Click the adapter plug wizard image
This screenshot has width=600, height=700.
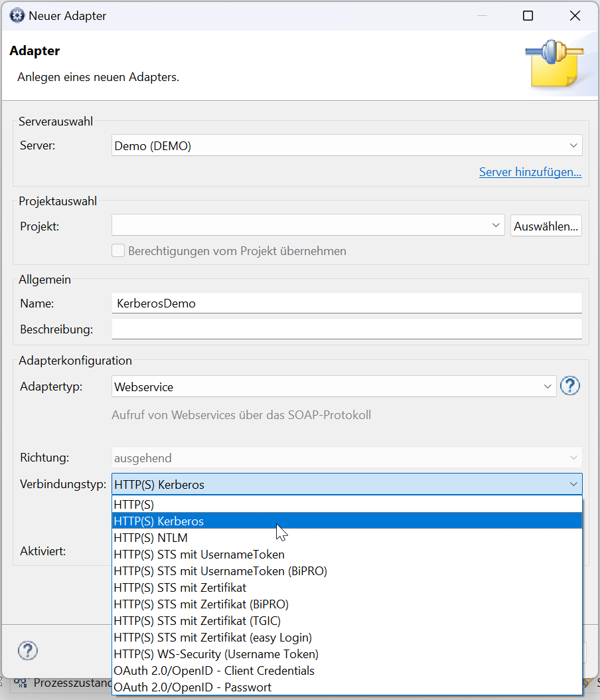(x=556, y=63)
